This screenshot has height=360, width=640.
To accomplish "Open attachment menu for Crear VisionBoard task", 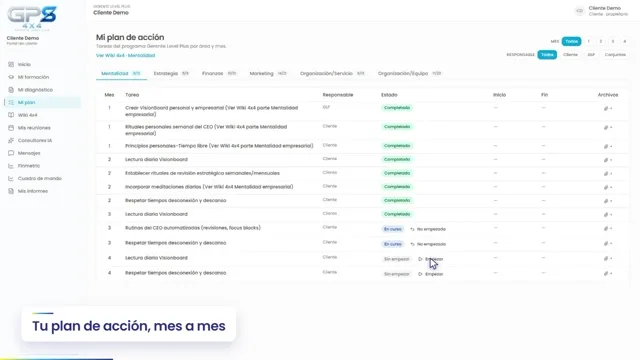I will click(x=608, y=109).
